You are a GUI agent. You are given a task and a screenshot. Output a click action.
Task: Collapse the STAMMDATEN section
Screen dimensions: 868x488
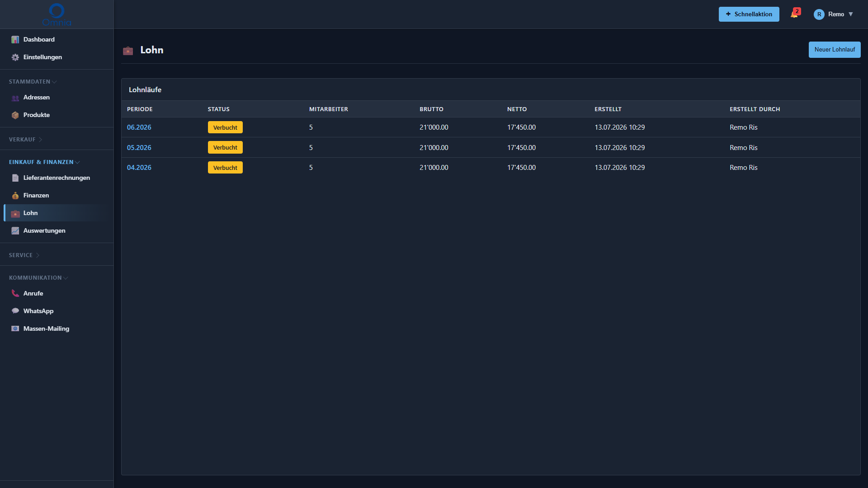tap(33, 82)
